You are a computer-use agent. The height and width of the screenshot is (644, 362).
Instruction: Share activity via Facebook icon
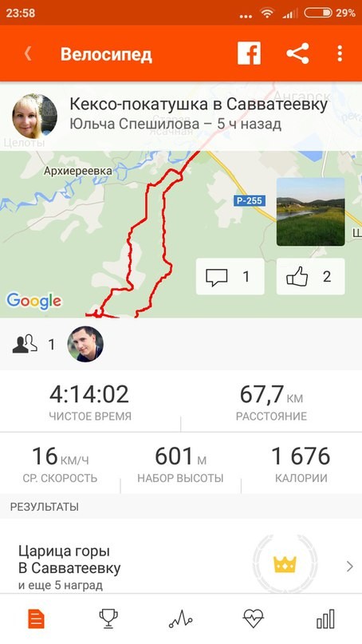pyautogui.click(x=249, y=53)
